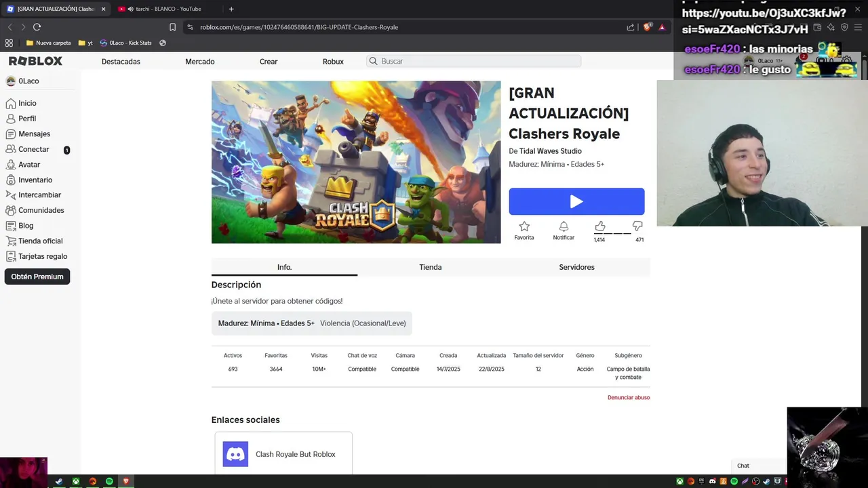
Task: Open Robux in the top navigation
Action: click(333, 62)
